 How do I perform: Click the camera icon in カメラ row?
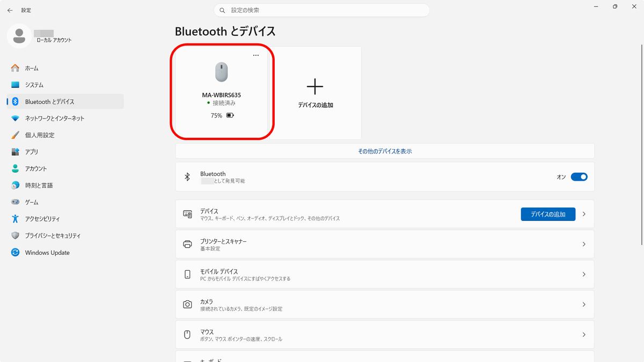point(187,304)
